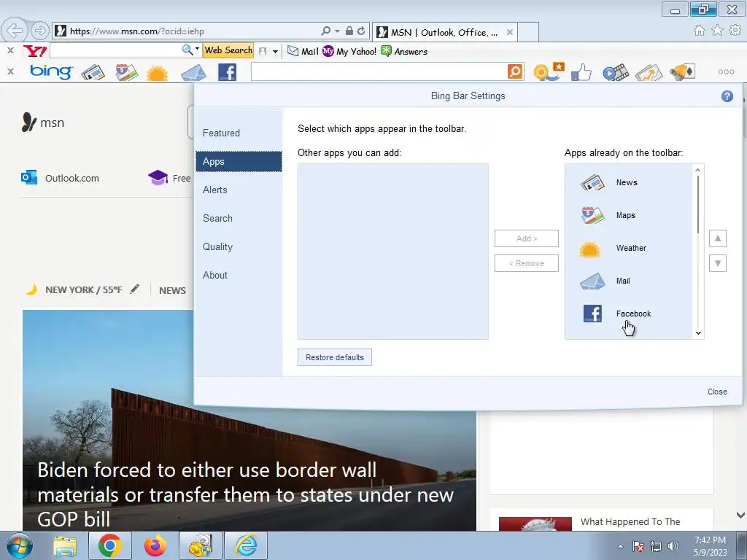This screenshot has width=747, height=560.
Task: Click the Bing Bar Settings help question mark
Action: coord(727,96)
